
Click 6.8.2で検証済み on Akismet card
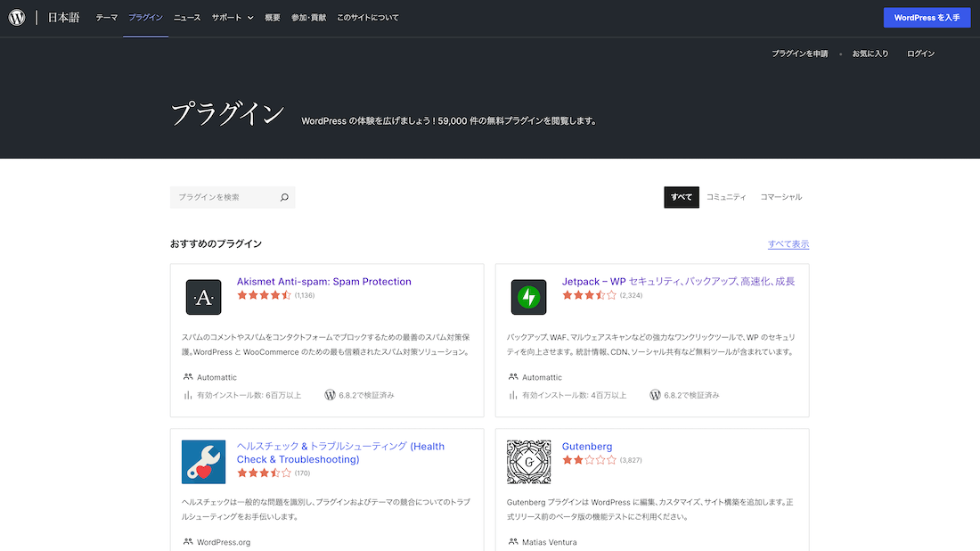tap(366, 395)
